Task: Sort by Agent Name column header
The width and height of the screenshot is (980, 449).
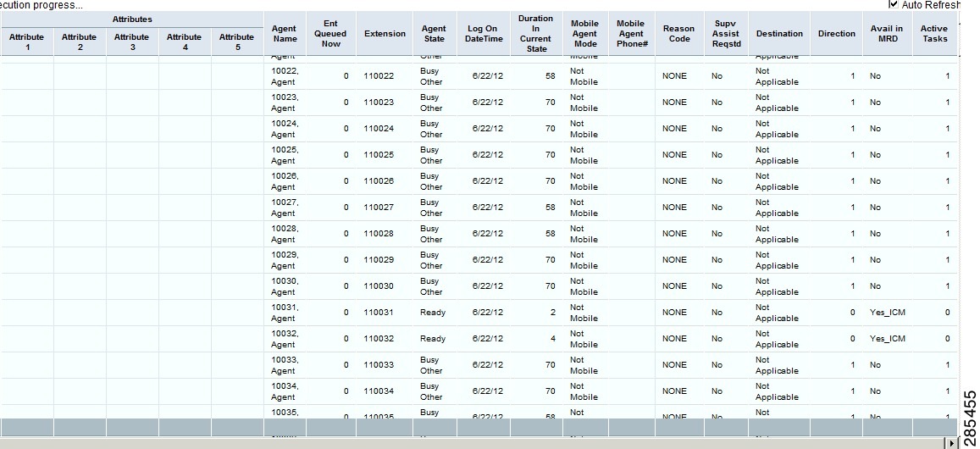Action: [285, 34]
